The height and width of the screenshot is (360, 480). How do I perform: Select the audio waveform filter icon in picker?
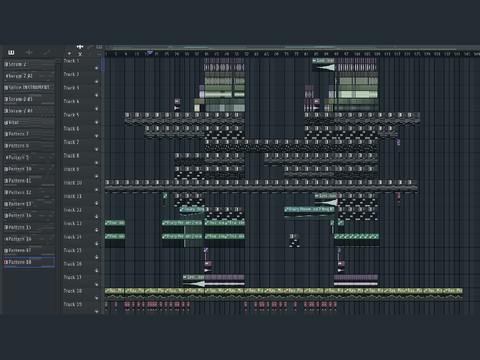(x=29, y=52)
